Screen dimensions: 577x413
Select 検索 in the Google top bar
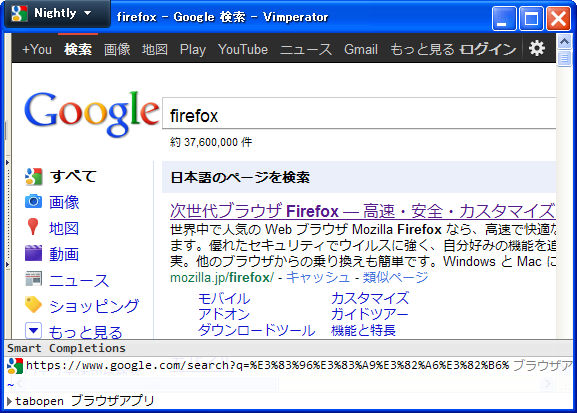coord(78,49)
